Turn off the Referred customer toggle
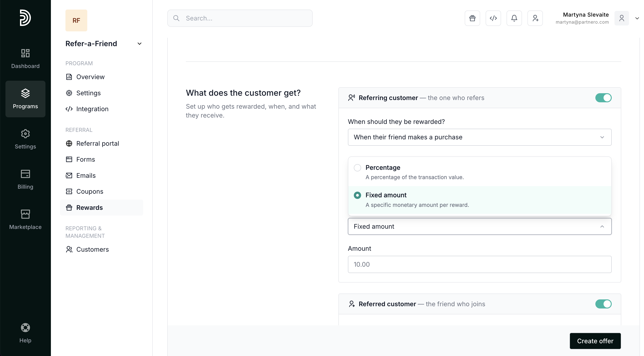644x356 pixels. pos(603,304)
